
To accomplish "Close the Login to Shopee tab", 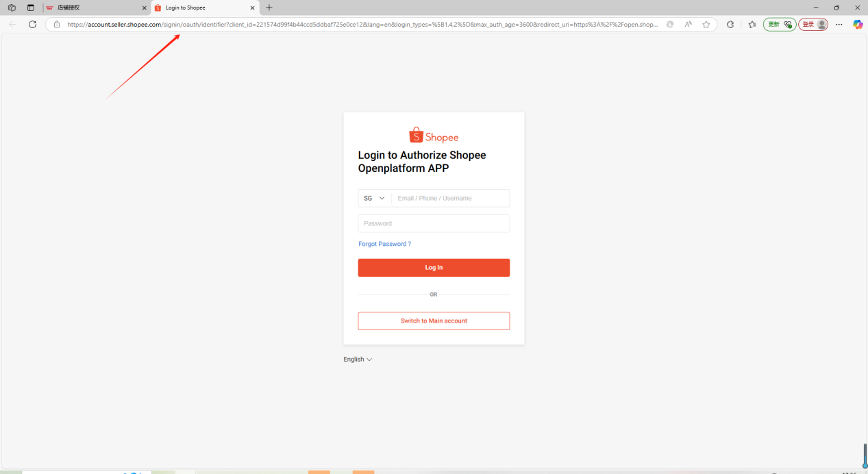I will point(252,8).
